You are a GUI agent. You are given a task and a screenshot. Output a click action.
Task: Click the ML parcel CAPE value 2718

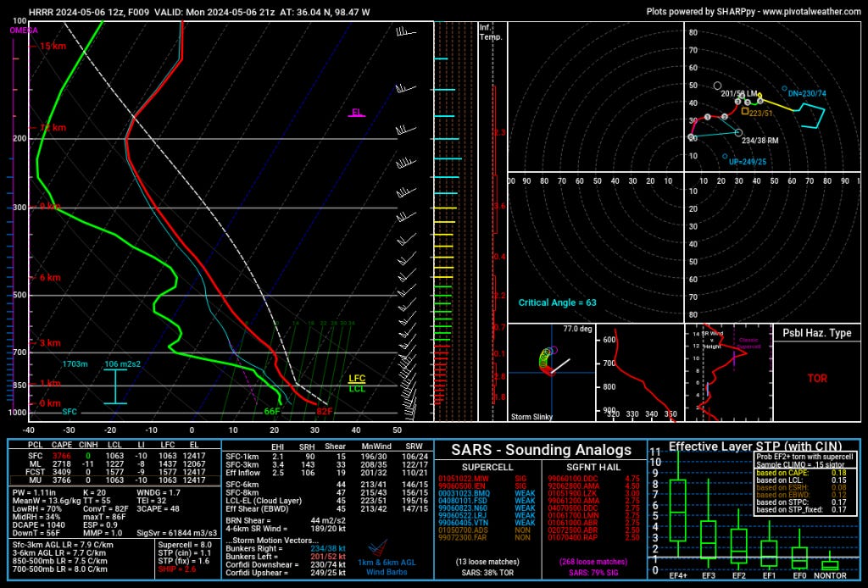point(61,464)
